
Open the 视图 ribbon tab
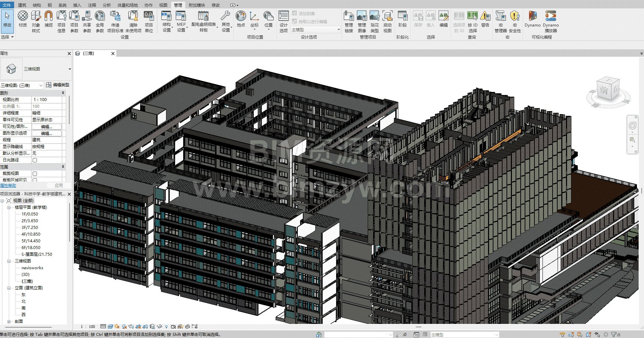[163, 5]
